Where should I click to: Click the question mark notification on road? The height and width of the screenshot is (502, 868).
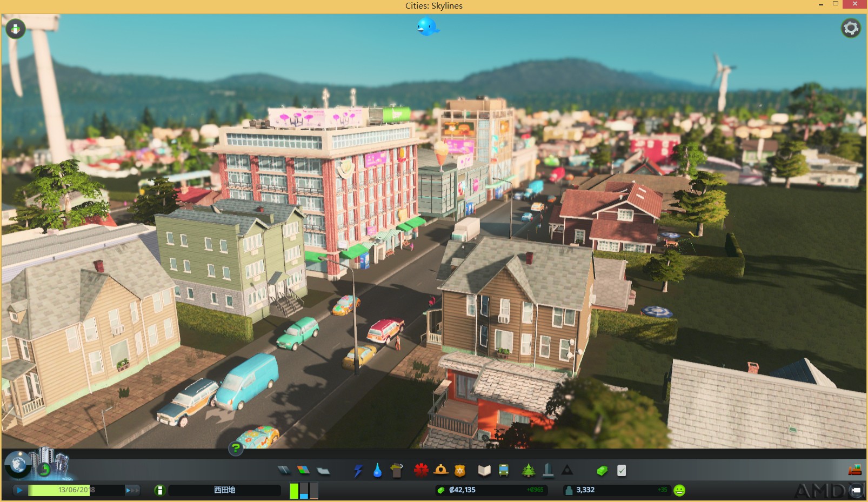[236, 448]
